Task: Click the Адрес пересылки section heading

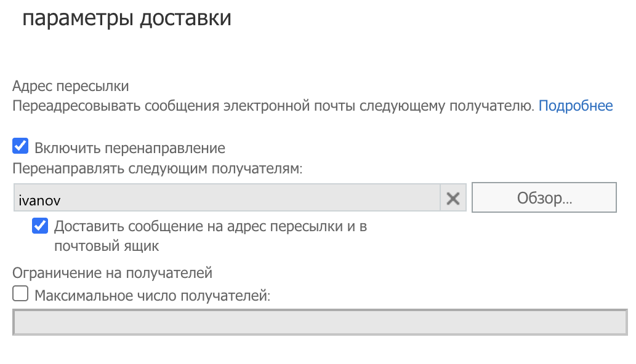Action: point(71,86)
